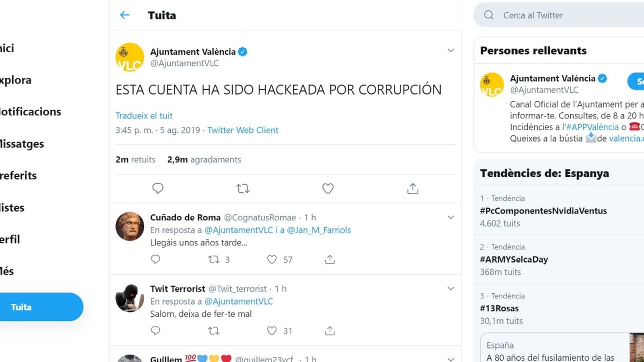644x362 pixels.
Task: Click inside the Cerca al Twitter search field
Action: click(x=535, y=15)
